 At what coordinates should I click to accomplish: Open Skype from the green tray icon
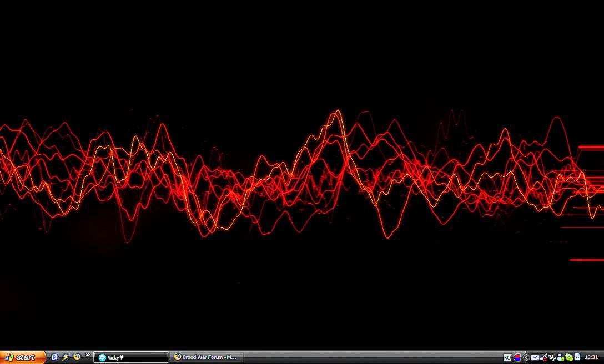(x=569, y=357)
